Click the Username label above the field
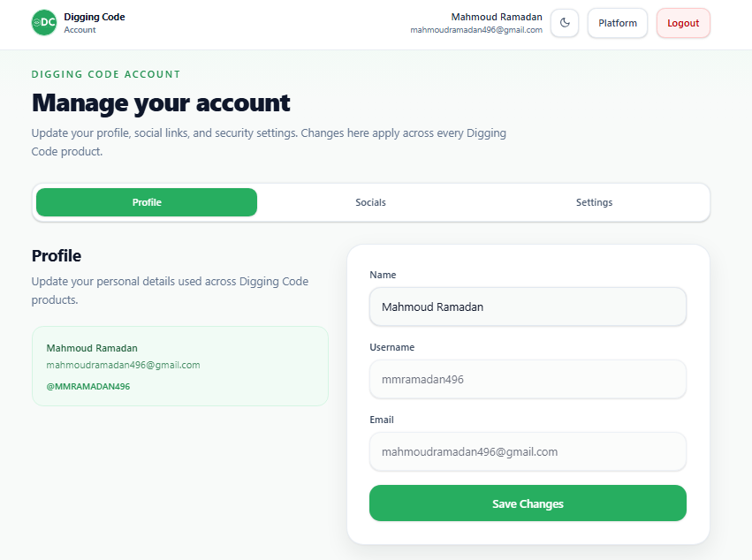Image resolution: width=752 pixels, height=560 pixels. point(391,347)
